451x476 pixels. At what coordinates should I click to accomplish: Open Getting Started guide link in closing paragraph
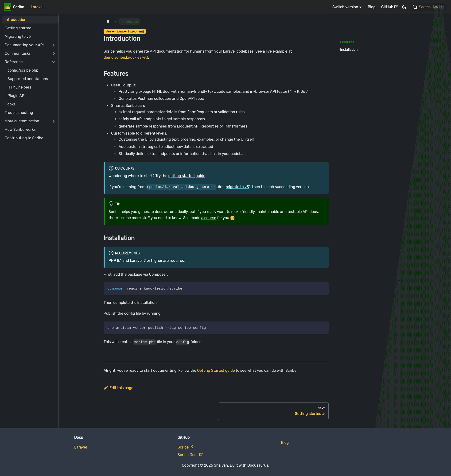216,370
